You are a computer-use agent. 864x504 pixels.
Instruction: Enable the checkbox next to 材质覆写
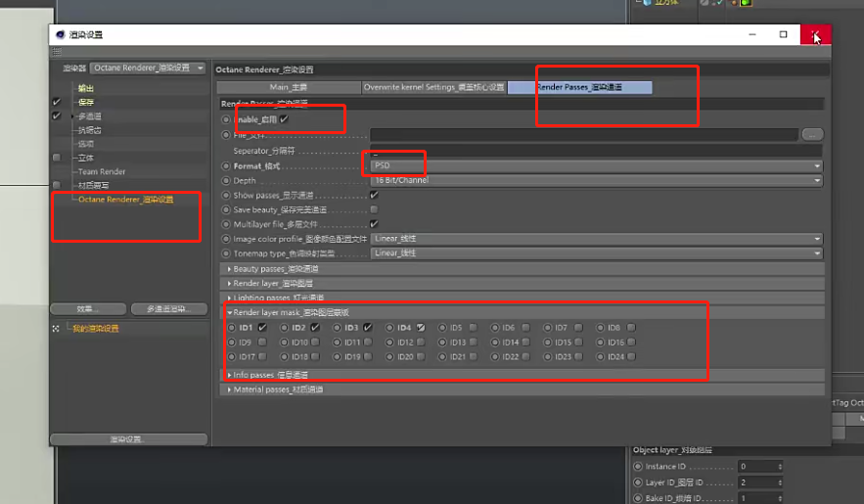(x=56, y=185)
